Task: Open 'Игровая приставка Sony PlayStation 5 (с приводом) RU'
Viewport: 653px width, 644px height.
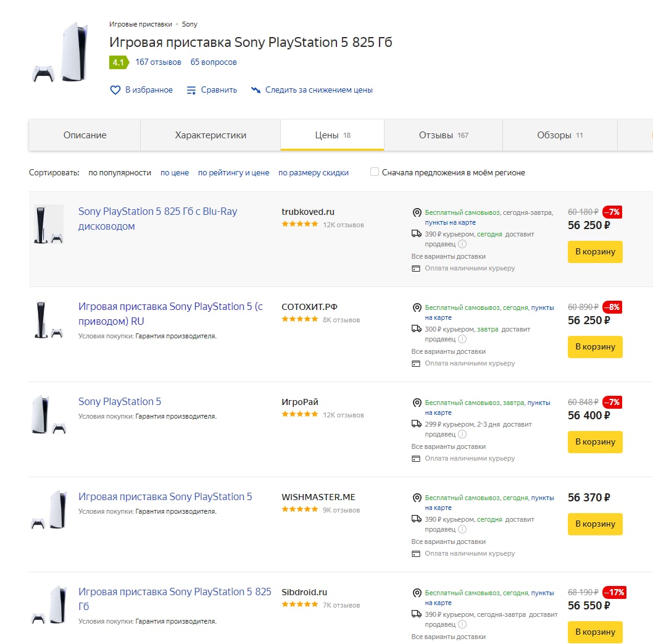Action: (x=170, y=314)
